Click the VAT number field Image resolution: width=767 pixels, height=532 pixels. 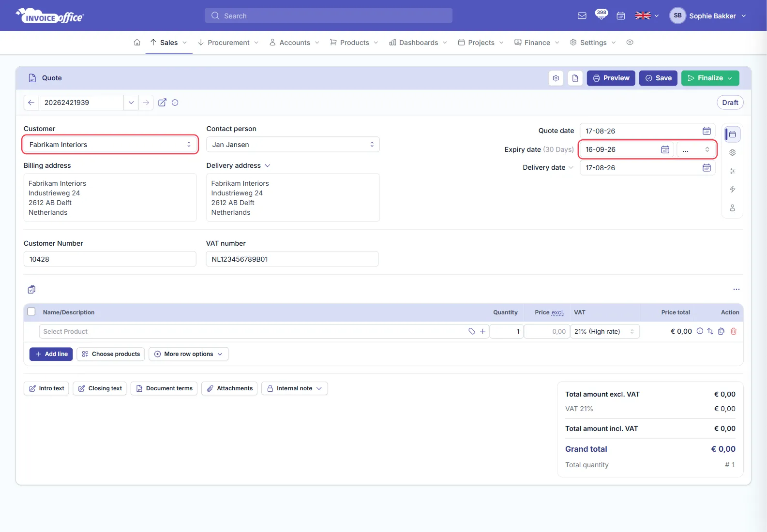292,259
